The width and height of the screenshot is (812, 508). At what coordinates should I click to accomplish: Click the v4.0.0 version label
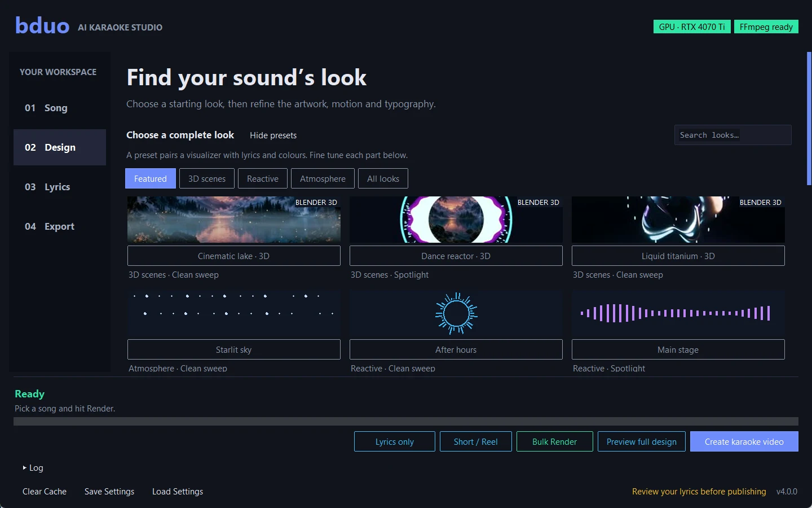click(787, 492)
